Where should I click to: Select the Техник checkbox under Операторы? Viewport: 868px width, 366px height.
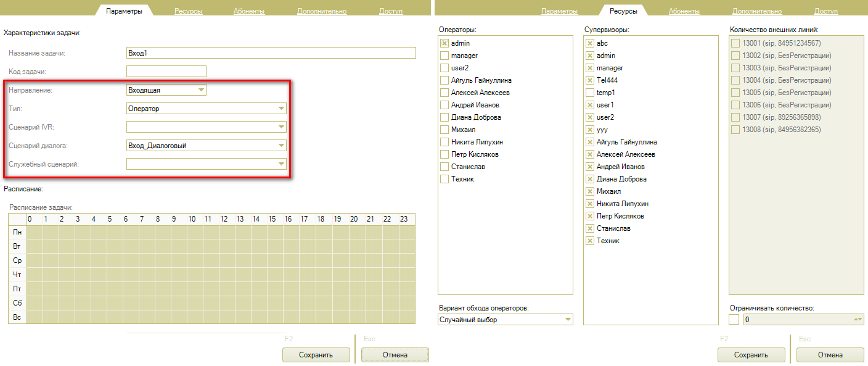(x=444, y=179)
